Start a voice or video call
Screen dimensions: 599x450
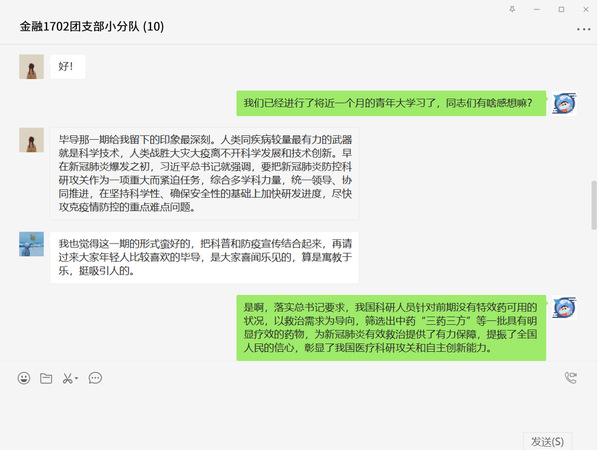(571, 377)
